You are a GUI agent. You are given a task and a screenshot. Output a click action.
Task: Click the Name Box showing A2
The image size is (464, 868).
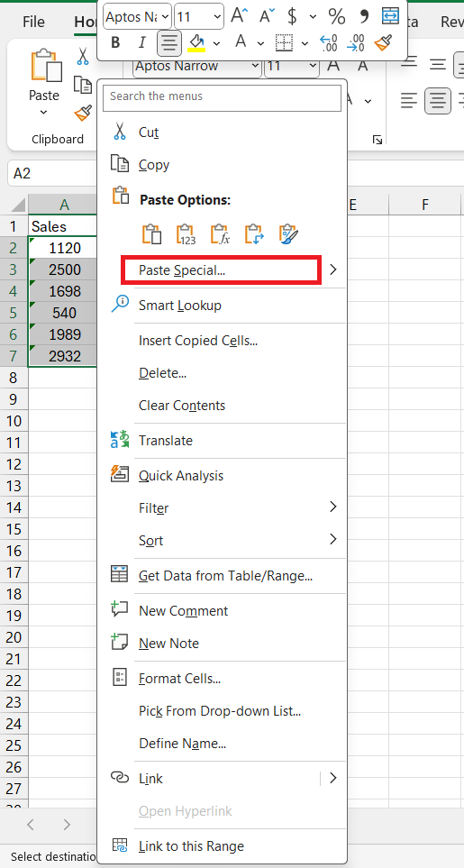(52, 174)
